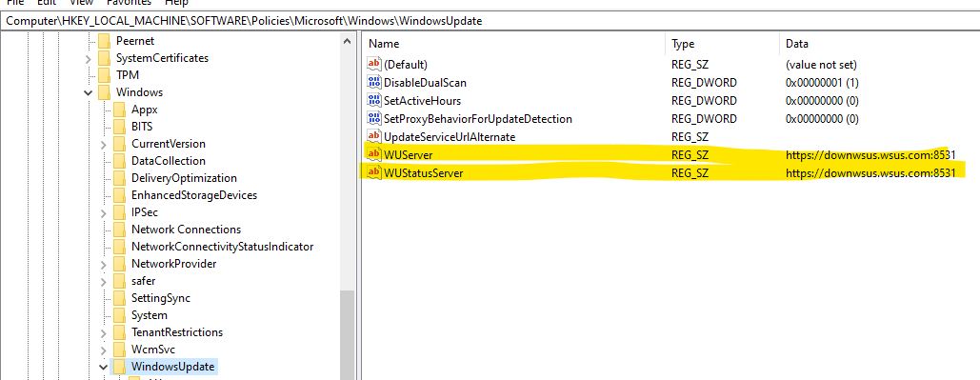This screenshot has width=980, height=380.
Task: Select the SettingSync folder icon
Action: click(120, 298)
